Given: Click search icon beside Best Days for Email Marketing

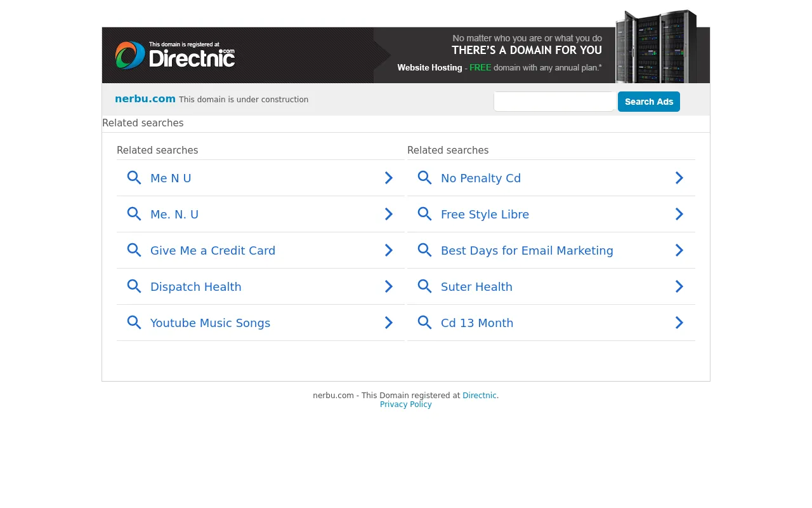Looking at the screenshot, I should (424, 250).
